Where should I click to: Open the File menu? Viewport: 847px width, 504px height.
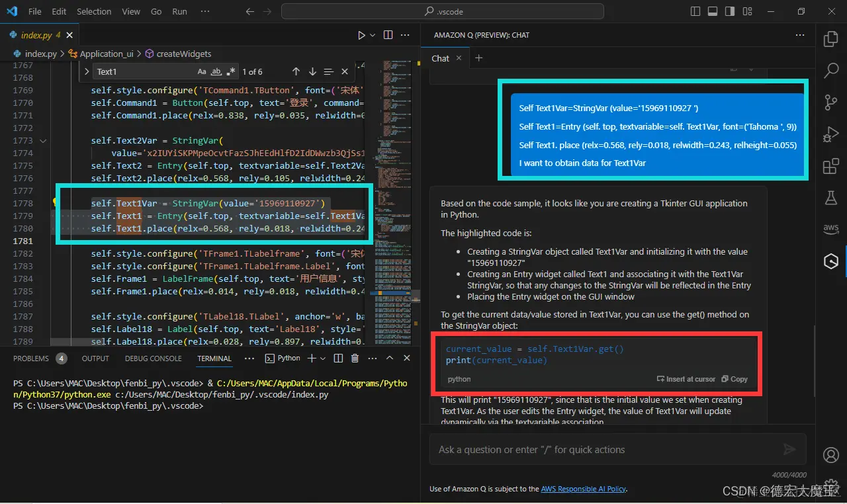(35, 11)
